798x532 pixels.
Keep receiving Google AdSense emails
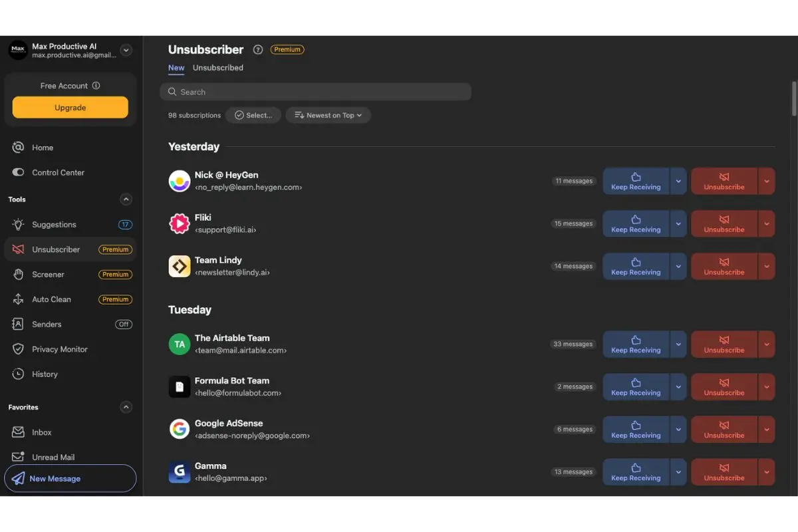click(x=636, y=429)
